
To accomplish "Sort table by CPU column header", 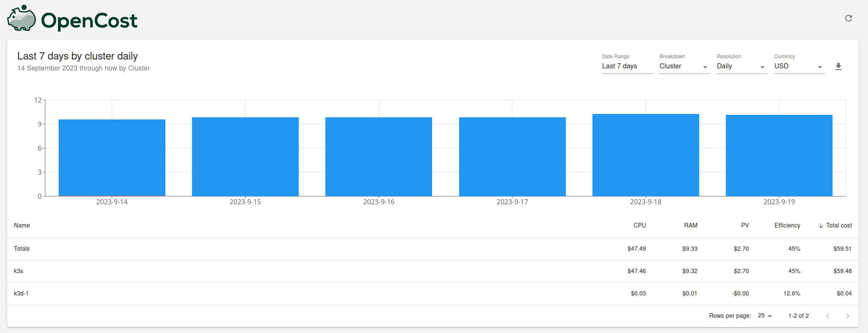I will 639,225.
